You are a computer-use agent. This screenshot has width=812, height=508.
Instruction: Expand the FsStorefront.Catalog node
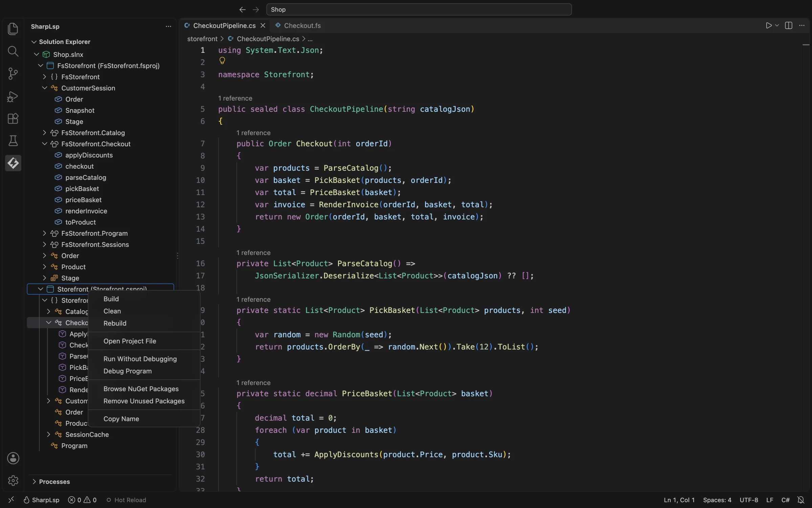coord(44,132)
